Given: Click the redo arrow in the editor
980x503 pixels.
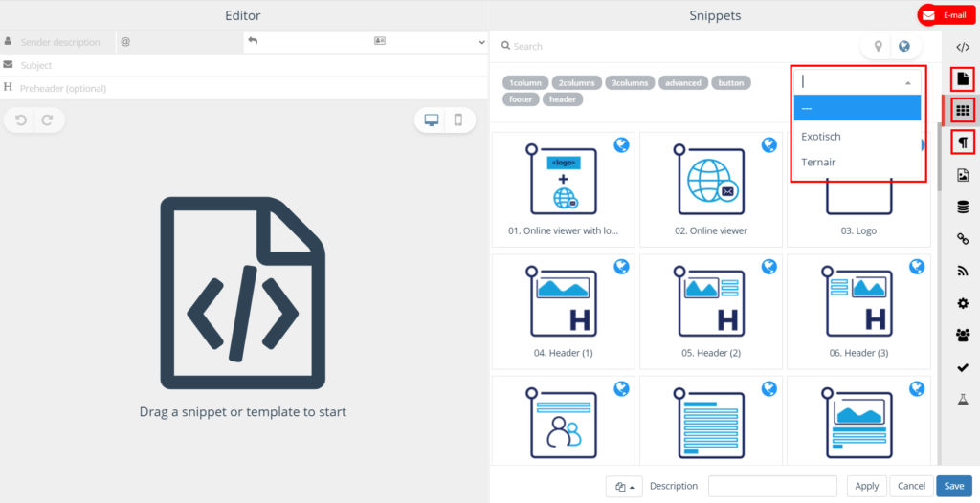Looking at the screenshot, I should pos(48,120).
